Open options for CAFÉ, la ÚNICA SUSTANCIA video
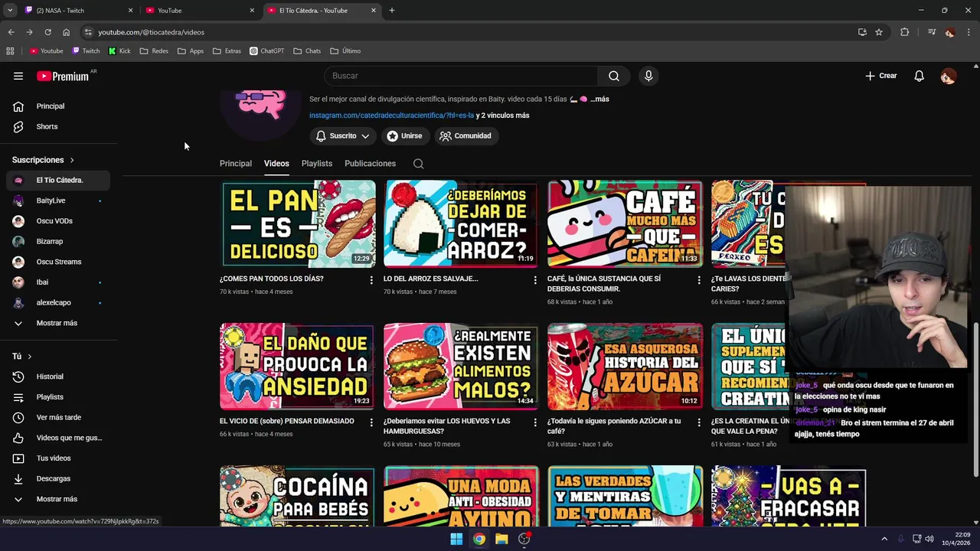 coord(698,280)
